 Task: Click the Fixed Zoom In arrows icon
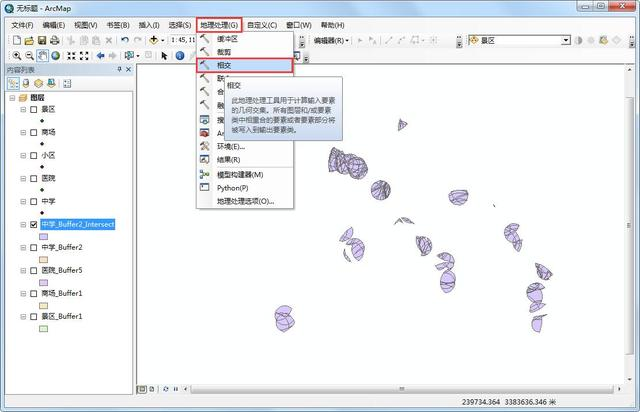pyautogui.click(x=71, y=56)
